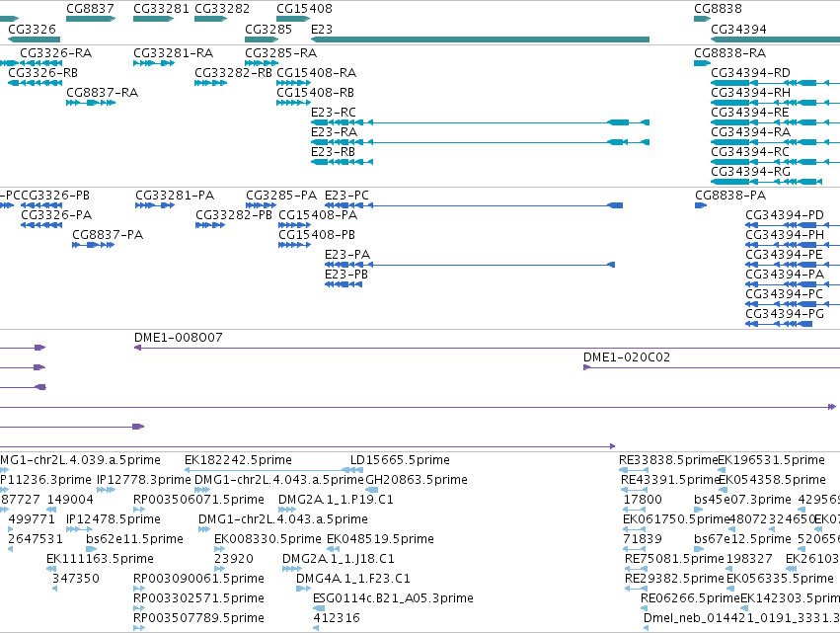Select protein CG34394-PD
840x633 pixels.
[785, 215]
